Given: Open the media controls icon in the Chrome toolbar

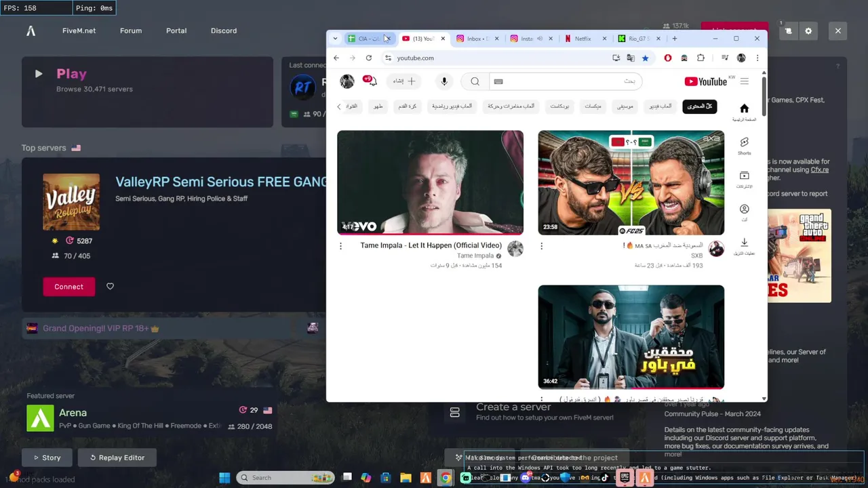Looking at the screenshot, I should tap(725, 58).
